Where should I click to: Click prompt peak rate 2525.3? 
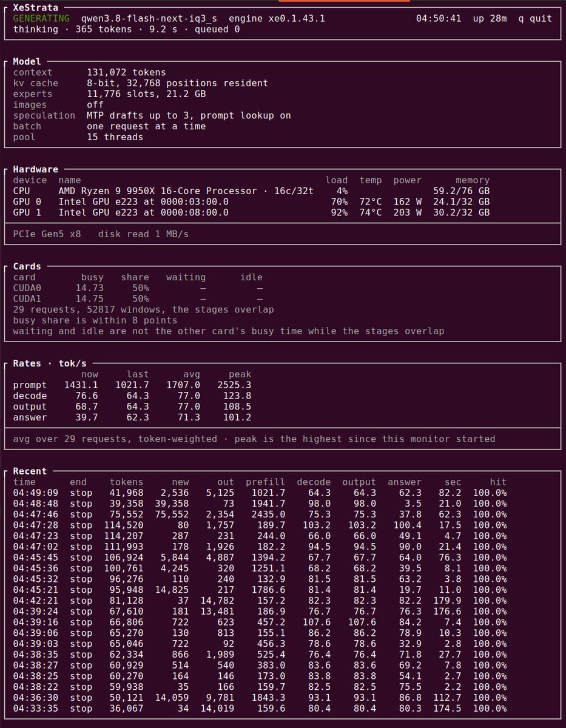click(x=234, y=385)
